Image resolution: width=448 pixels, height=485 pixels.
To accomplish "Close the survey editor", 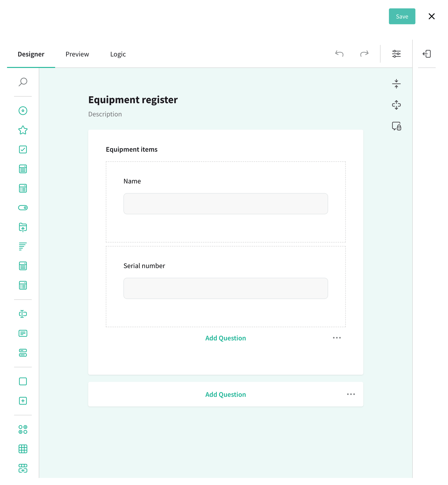I will tap(431, 16).
